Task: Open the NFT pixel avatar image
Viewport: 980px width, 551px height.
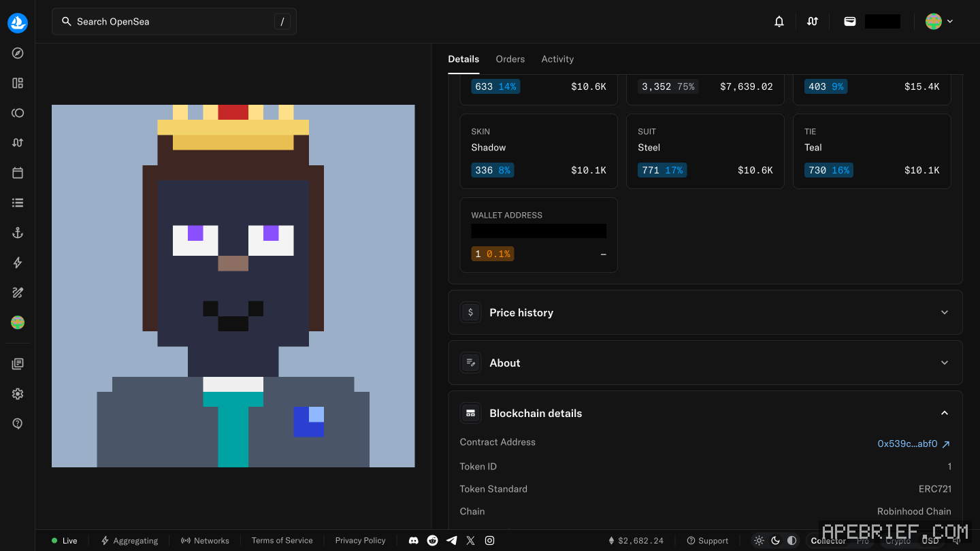Action: [x=233, y=286]
